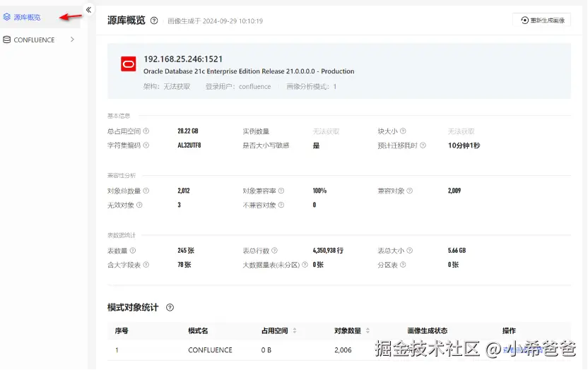Click the 28.22 GB value
The height and width of the screenshot is (370, 588).
tap(188, 131)
